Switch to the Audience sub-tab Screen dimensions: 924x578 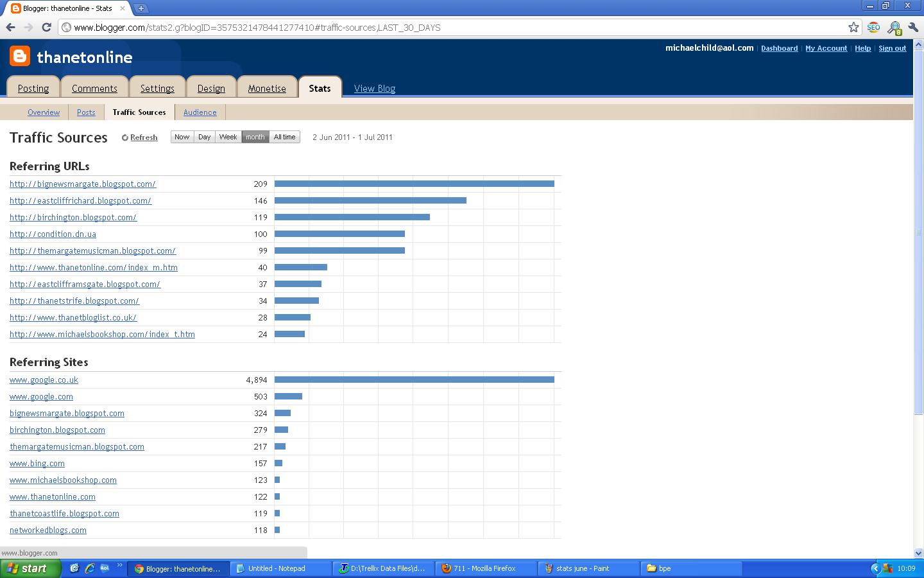[x=200, y=112]
